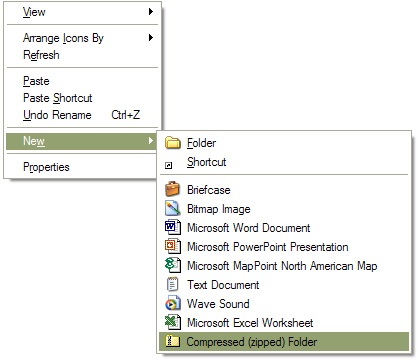Click the Shortcut arrow icon
419x360 pixels.
[x=169, y=165]
